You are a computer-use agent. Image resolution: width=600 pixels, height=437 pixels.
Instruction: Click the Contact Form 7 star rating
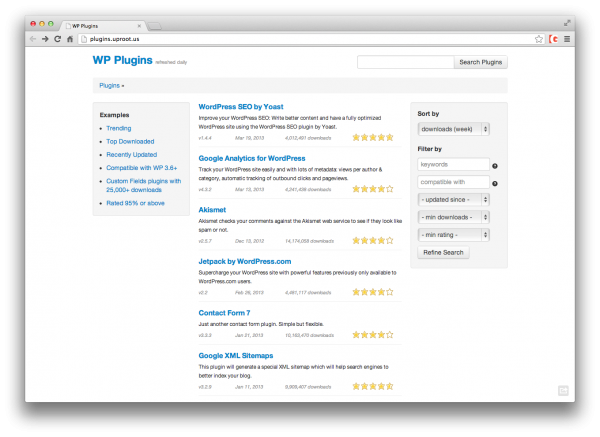point(373,335)
